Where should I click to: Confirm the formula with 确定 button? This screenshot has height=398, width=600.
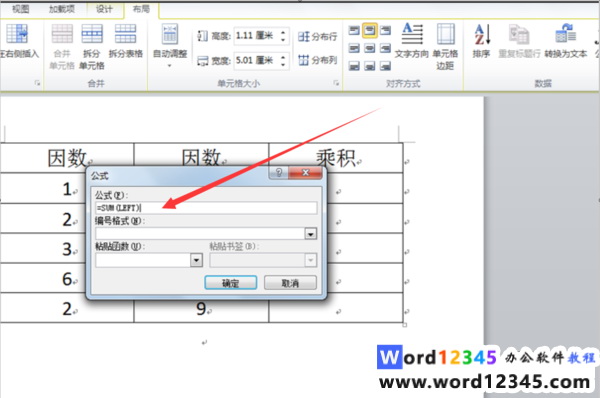click(231, 283)
